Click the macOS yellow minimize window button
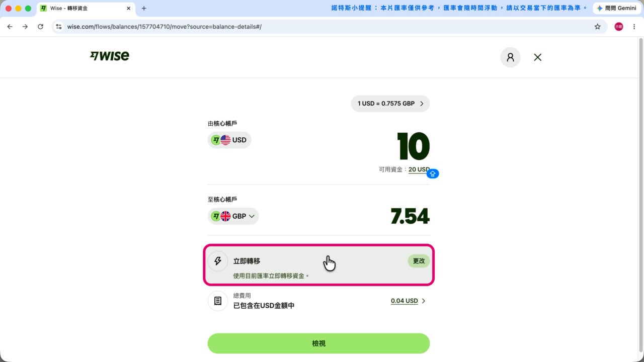The image size is (644, 362). point(18,9)
